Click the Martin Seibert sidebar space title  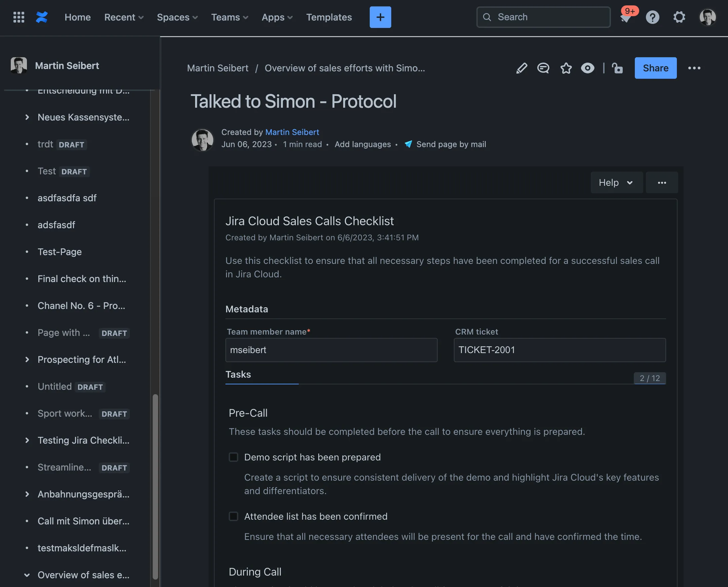[67, 65]
